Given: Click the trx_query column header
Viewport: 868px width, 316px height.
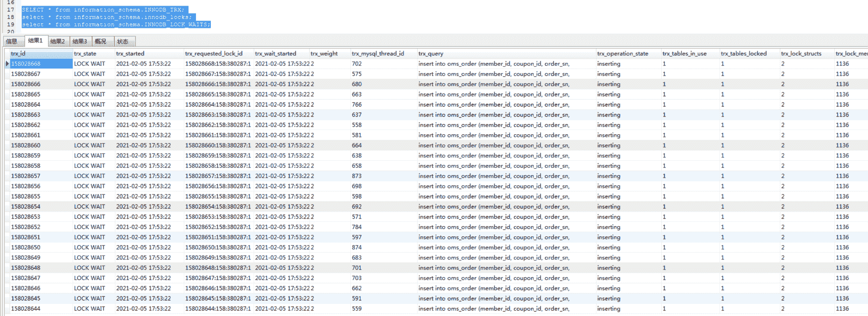Looking at the screenshot, I should click(507, 54).
